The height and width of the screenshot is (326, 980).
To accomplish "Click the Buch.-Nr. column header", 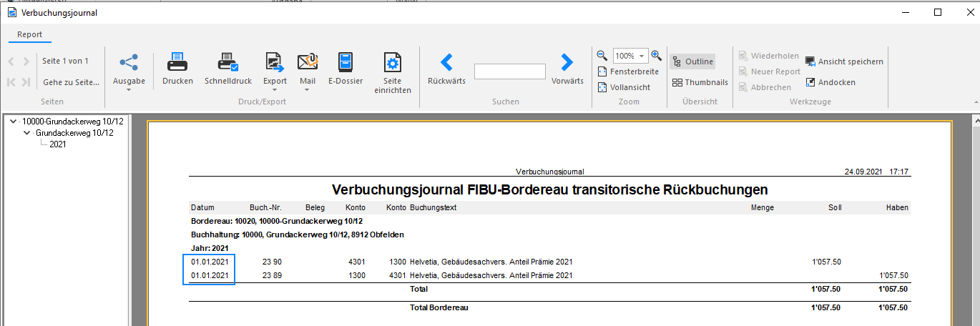I will (265, 208).
